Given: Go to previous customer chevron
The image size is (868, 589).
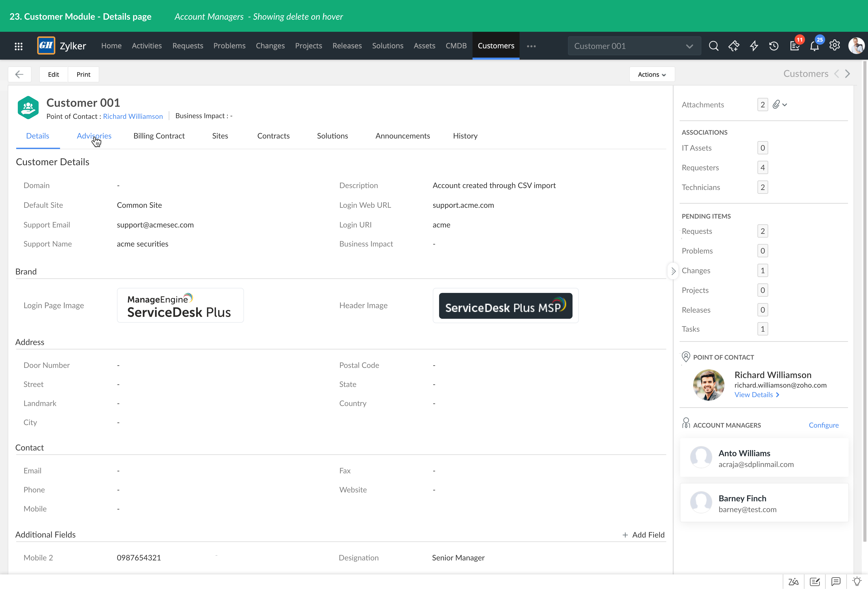Looking at the screenshot, I should click(x=837, y=74).
